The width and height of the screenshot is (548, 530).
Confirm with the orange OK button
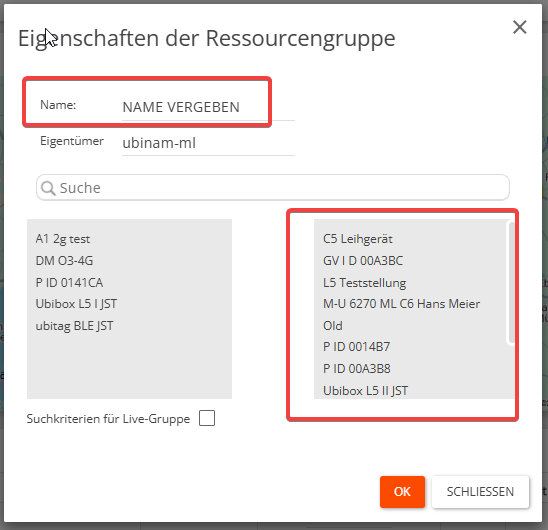pyautogui.click(x=402, y=492)
